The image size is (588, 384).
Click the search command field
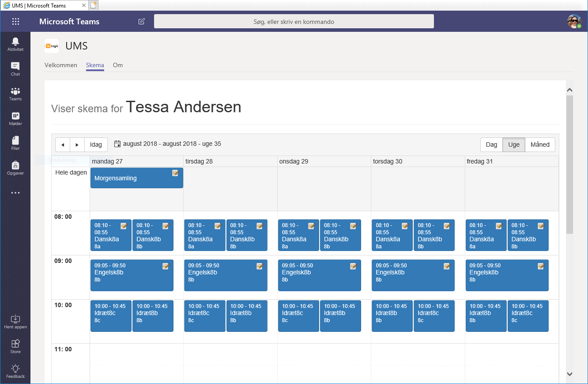(x=294, y=21)
